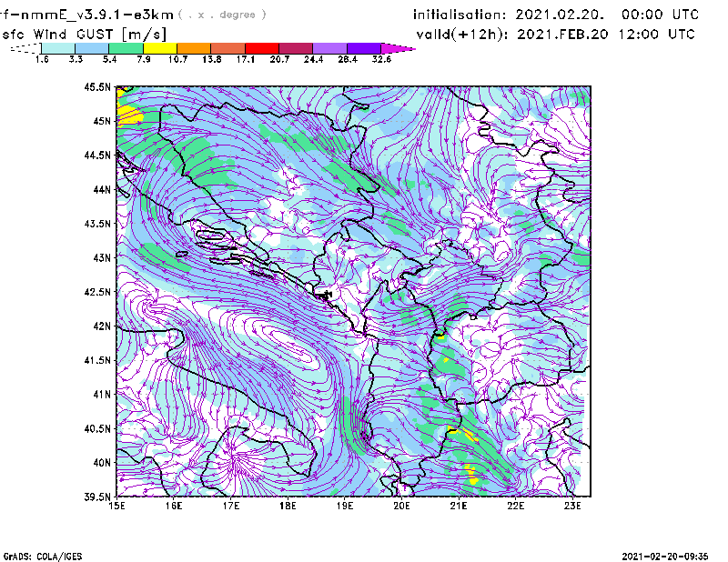This screenshot has width=728, height=562.
Task: Click the light purple 24.4–28.4 legend swatch
Action: point(330,48)
